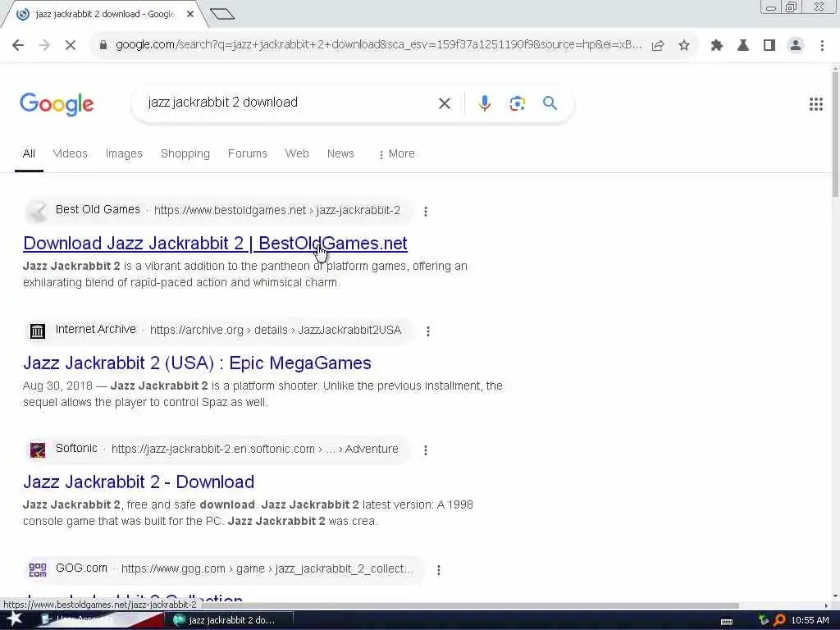Click the lock icon in address bar
This screenshot has height=630, width=840.
tap(103, 45)
